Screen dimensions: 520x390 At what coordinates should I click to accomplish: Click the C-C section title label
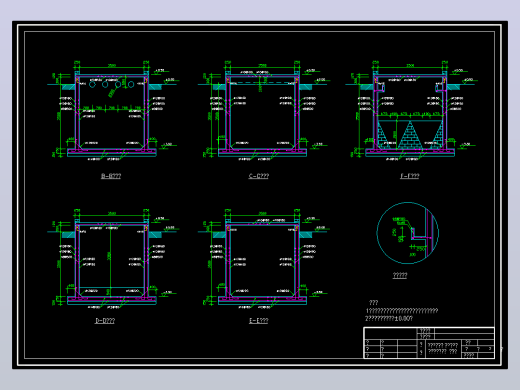tap(258, 176)
